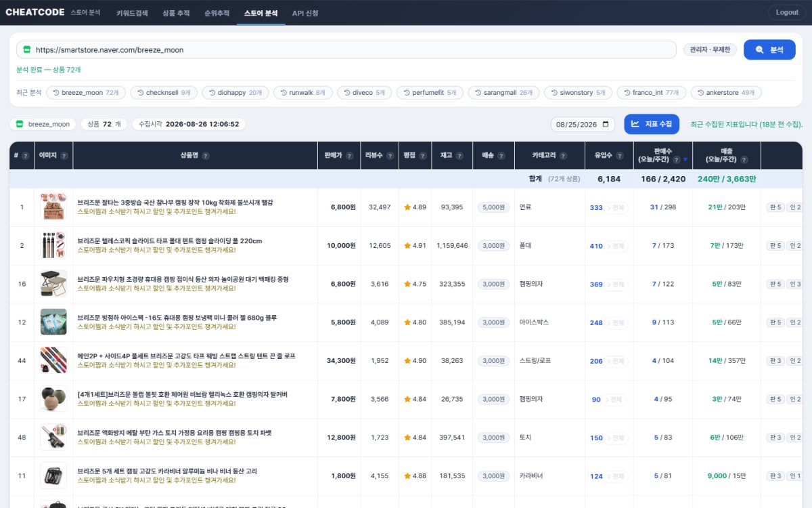Switch to 상품 추적 tab
The image size is (812, 508).
click(176, 13)
